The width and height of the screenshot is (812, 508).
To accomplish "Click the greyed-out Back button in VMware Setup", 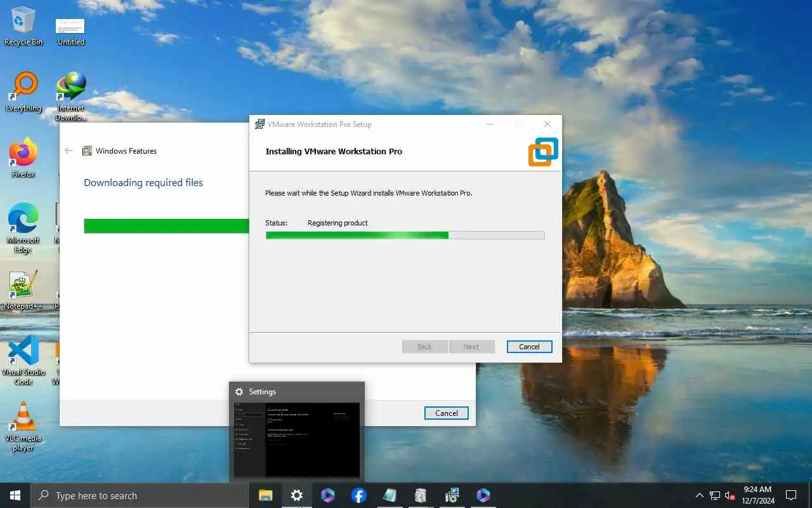I will click(x=424, y=347).
